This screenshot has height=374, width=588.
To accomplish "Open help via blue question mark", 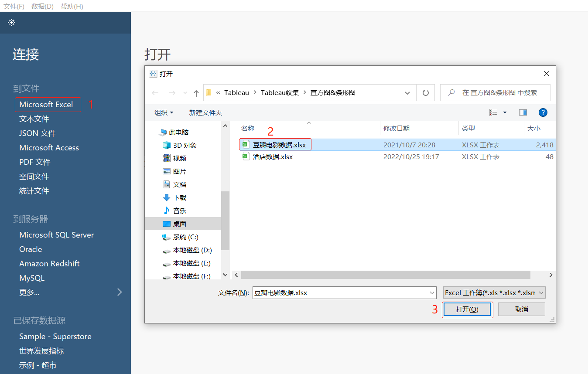I will (x=543, y=112).
